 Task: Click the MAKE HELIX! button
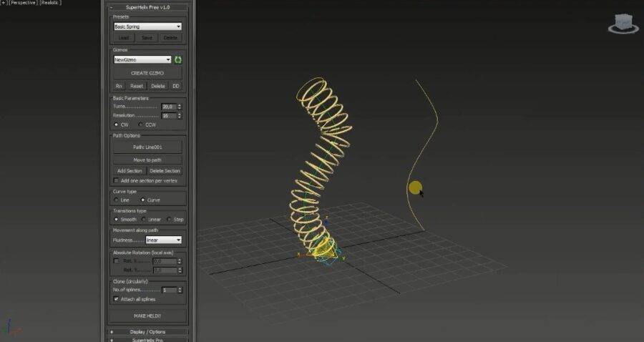pos(147,316)
